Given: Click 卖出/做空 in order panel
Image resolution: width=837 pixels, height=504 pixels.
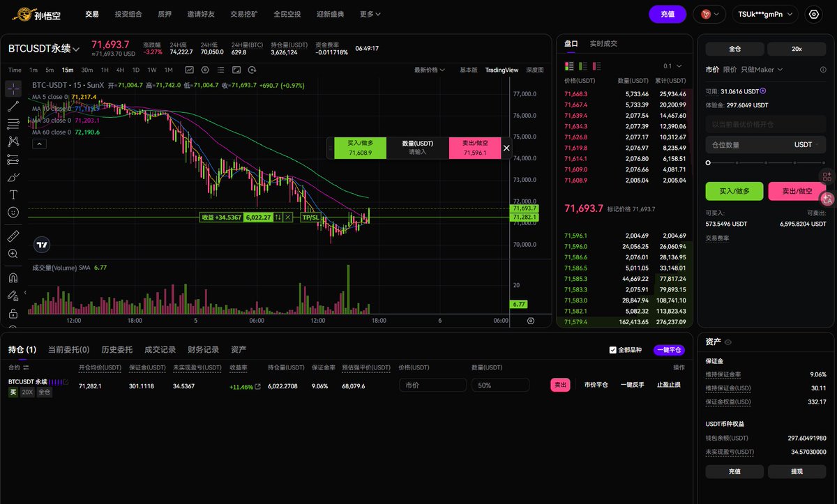Looking at the screenshot, I should coord(797,191).
